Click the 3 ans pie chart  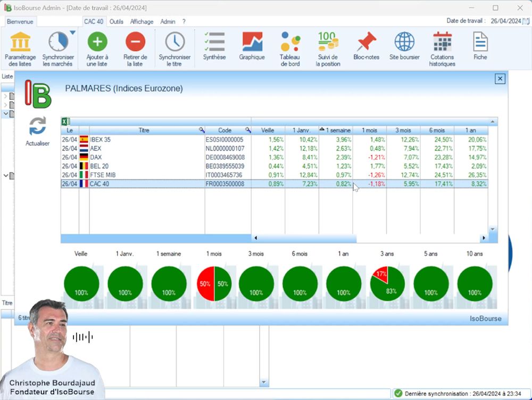coord(387,283)
